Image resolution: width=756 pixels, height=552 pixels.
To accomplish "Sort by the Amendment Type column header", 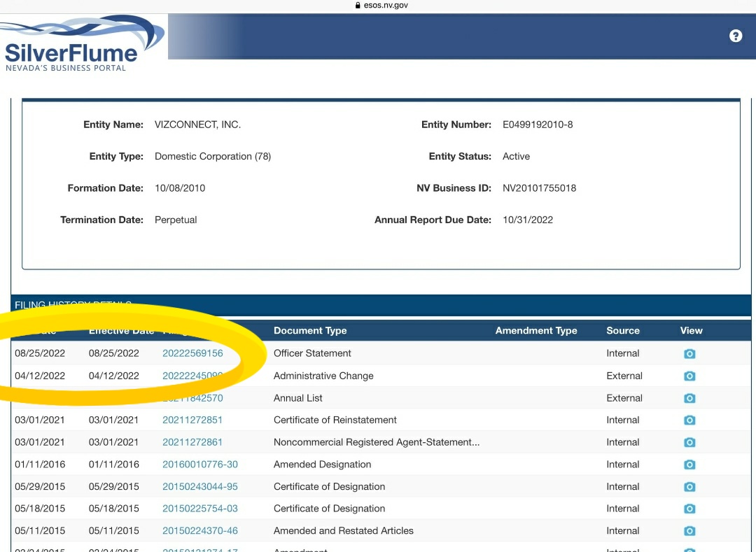I will click(x=536, y=330).
